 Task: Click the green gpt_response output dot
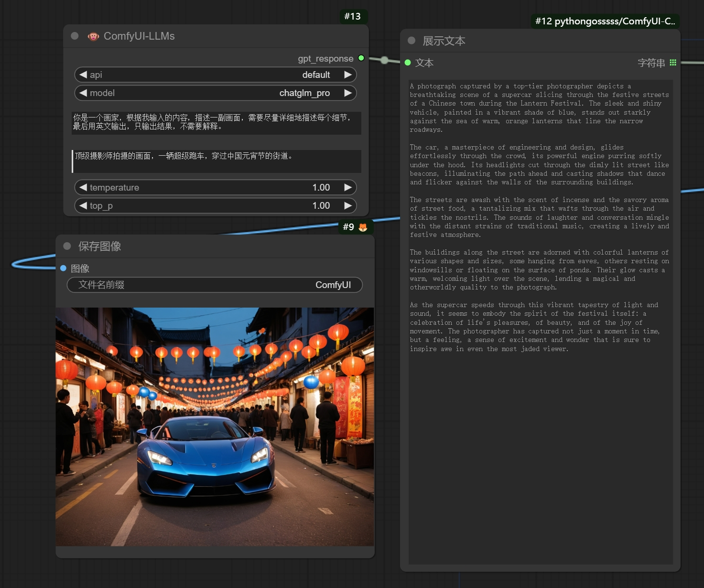[361, 58]
